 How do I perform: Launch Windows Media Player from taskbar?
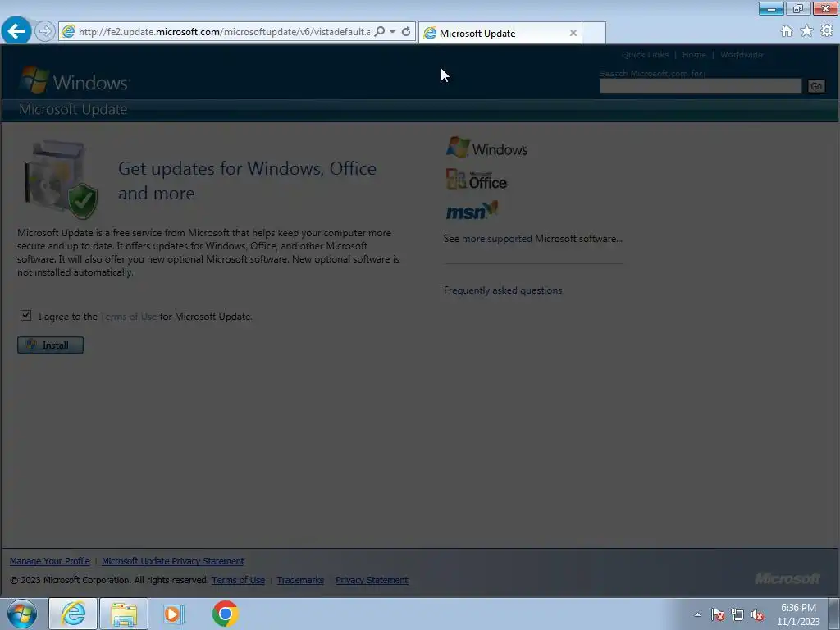pos(174,614)
